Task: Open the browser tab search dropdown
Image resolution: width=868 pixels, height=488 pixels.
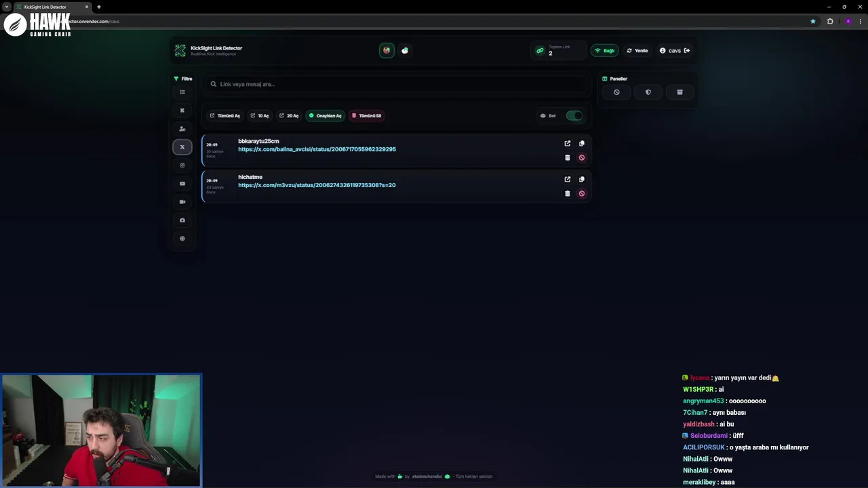Action: click(x=6, y=7)
